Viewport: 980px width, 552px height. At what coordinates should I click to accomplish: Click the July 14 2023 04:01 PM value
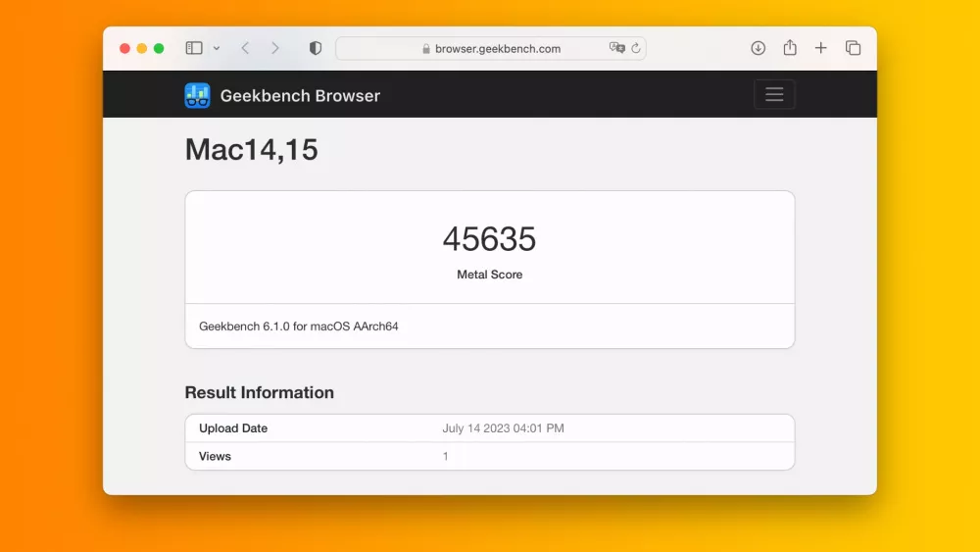tap(503, 428)
